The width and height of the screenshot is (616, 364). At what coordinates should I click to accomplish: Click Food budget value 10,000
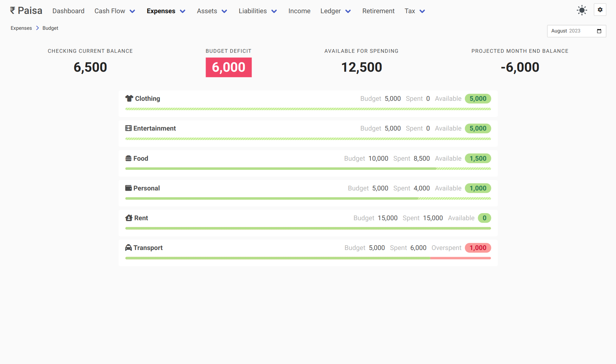click(x=378, y=158)
